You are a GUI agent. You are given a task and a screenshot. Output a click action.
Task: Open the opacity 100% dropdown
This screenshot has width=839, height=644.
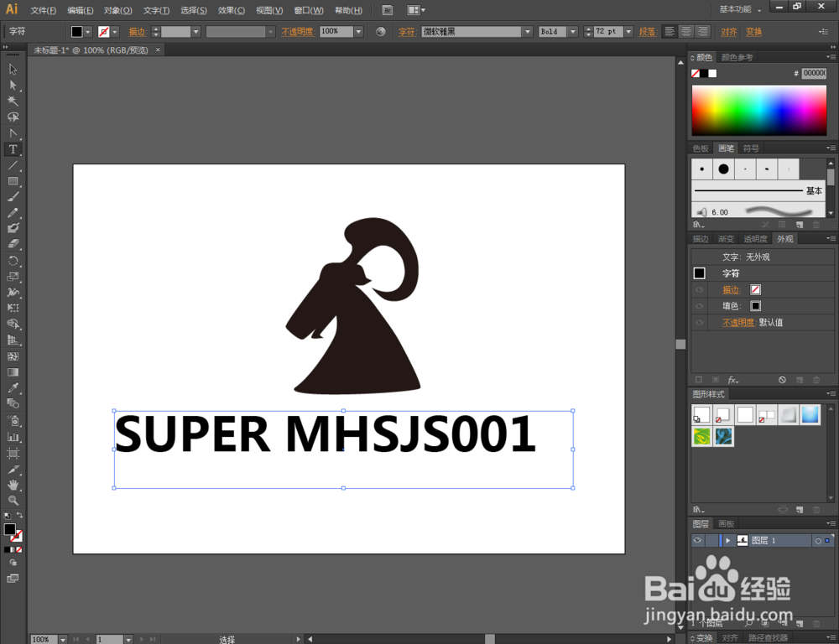coord(358,32)
